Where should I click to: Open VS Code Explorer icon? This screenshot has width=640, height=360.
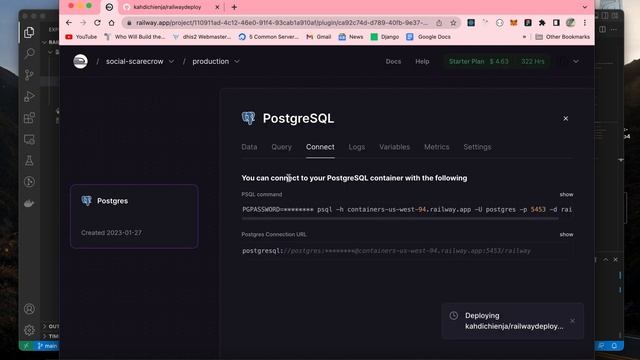29,33
